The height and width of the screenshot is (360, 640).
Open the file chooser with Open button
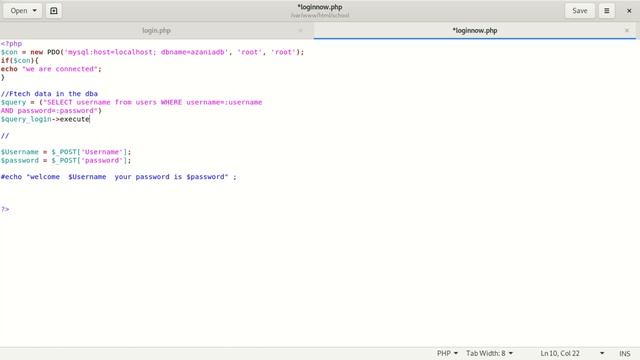[19, 11]
